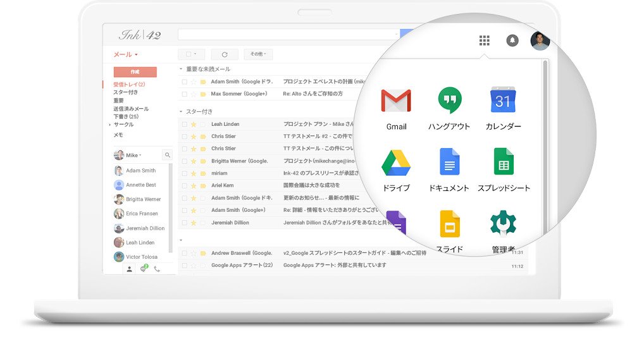The height and width of the screenshot is (339, 644).
Task: Open the account profile photo
Action: tap(540, 40)
